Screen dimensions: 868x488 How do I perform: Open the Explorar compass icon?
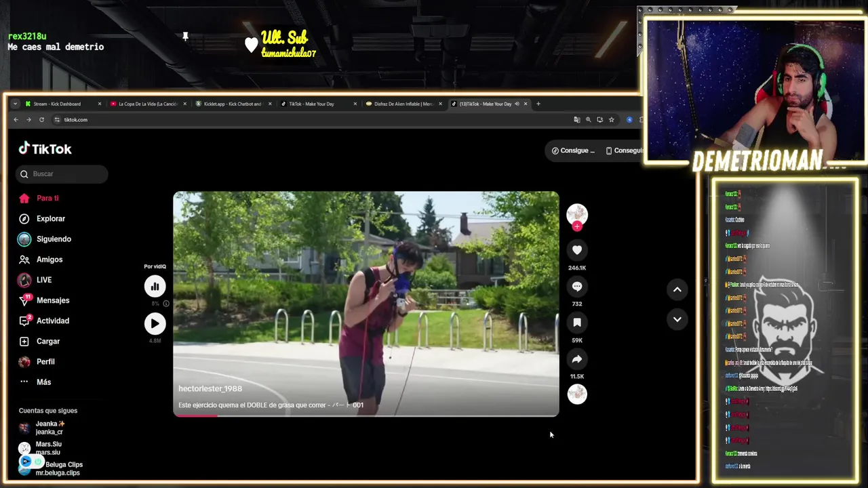click(24, 219)
